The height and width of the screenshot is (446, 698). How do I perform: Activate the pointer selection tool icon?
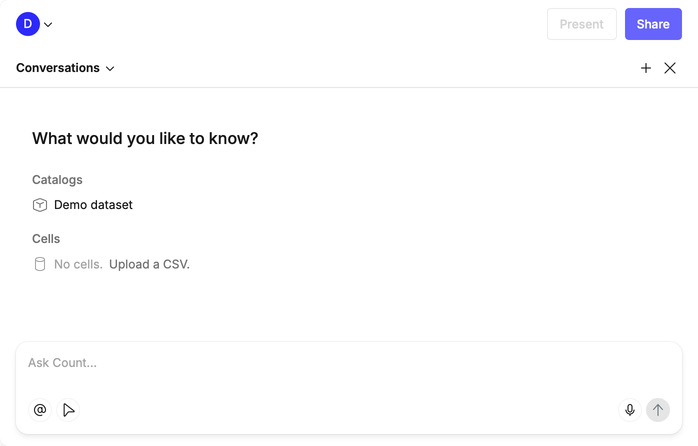coord(69,410)
